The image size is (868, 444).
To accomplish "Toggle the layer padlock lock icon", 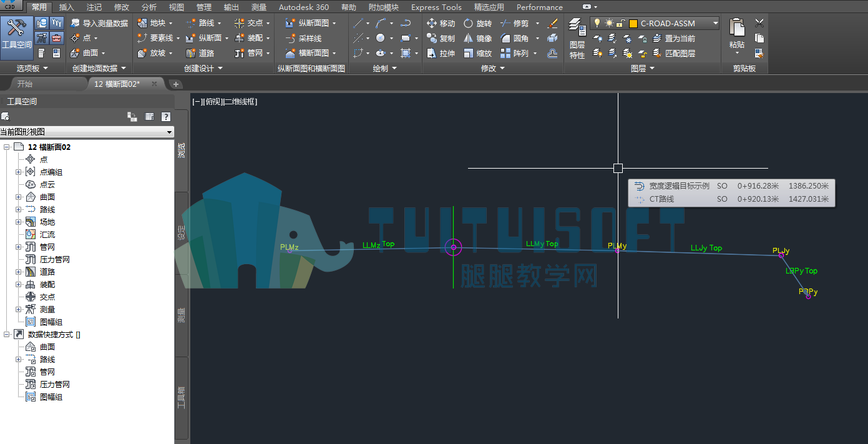I will pos(620,23).
